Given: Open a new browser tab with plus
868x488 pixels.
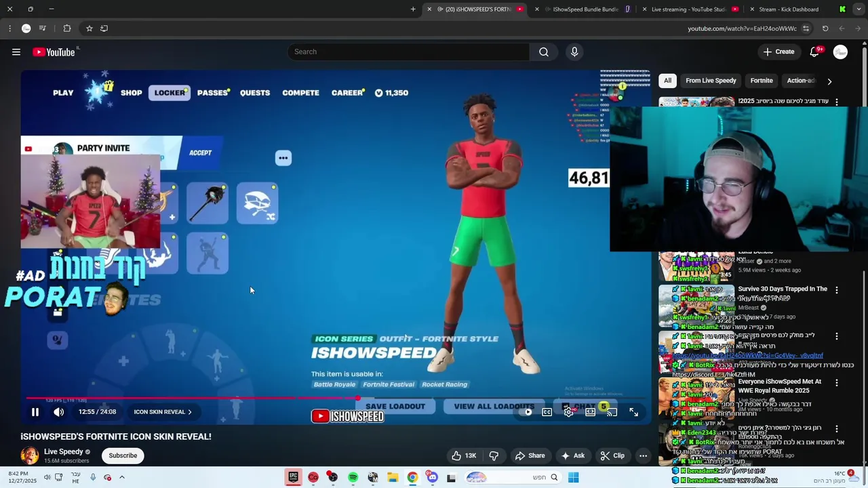Looking at the screenshot, I should coord(413,9).
